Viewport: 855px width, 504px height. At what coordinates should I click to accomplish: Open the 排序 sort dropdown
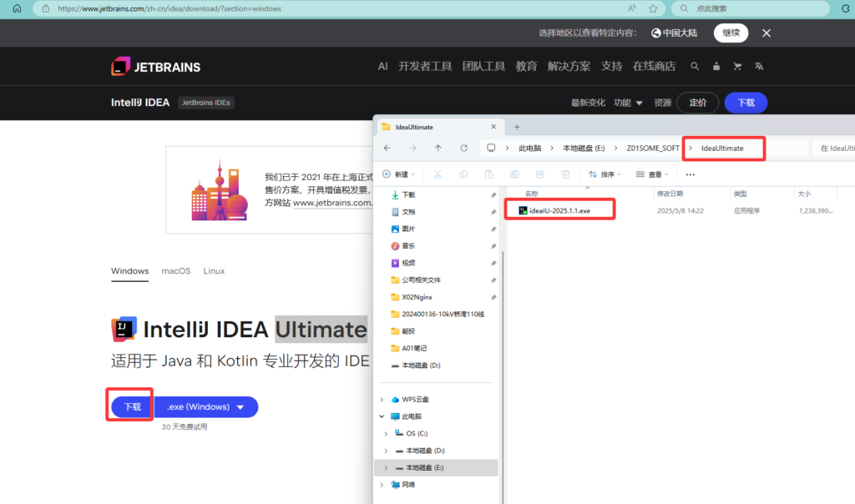tap(605, 174)
